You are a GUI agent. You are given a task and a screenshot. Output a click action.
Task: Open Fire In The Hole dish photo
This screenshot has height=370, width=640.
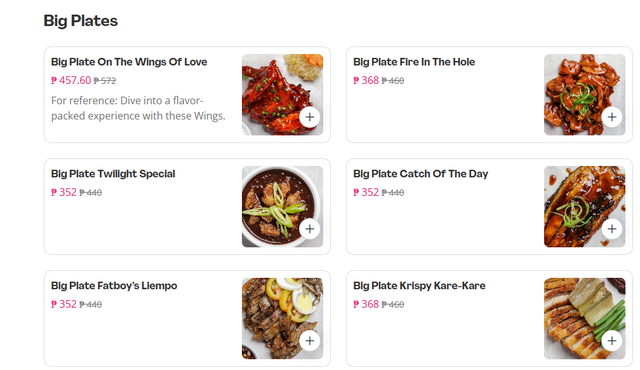pos(584,95)
